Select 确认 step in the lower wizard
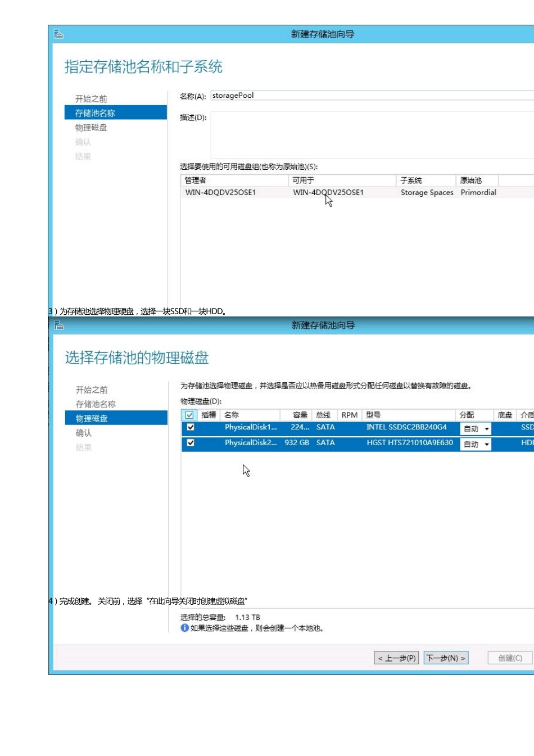534x756 pixels. tap(84, 433)
